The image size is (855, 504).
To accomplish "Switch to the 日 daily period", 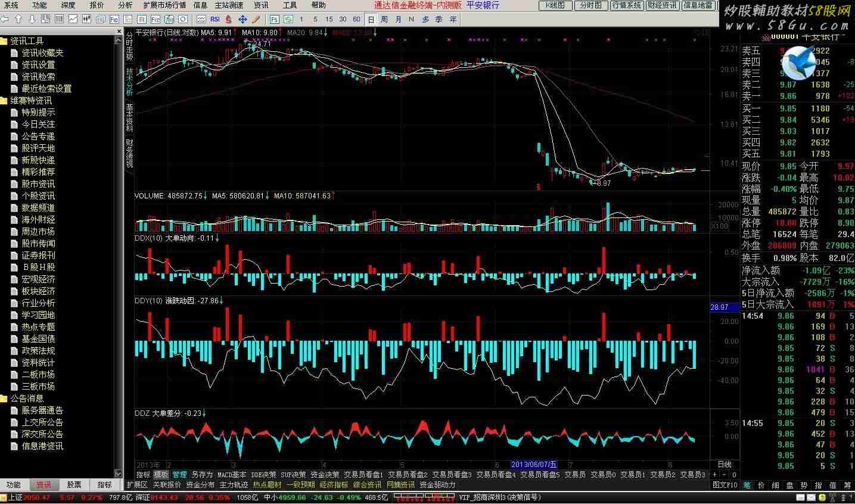I will (371, 19).
